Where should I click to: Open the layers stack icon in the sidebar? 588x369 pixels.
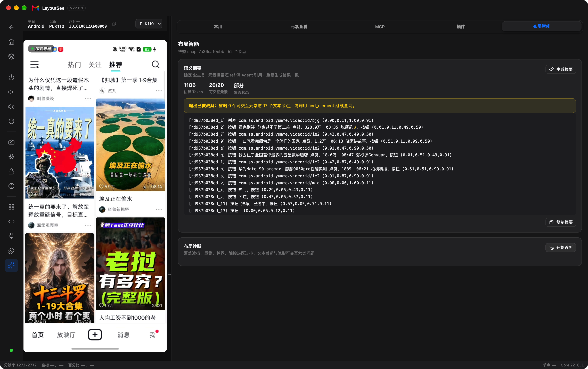click(11, 56)
